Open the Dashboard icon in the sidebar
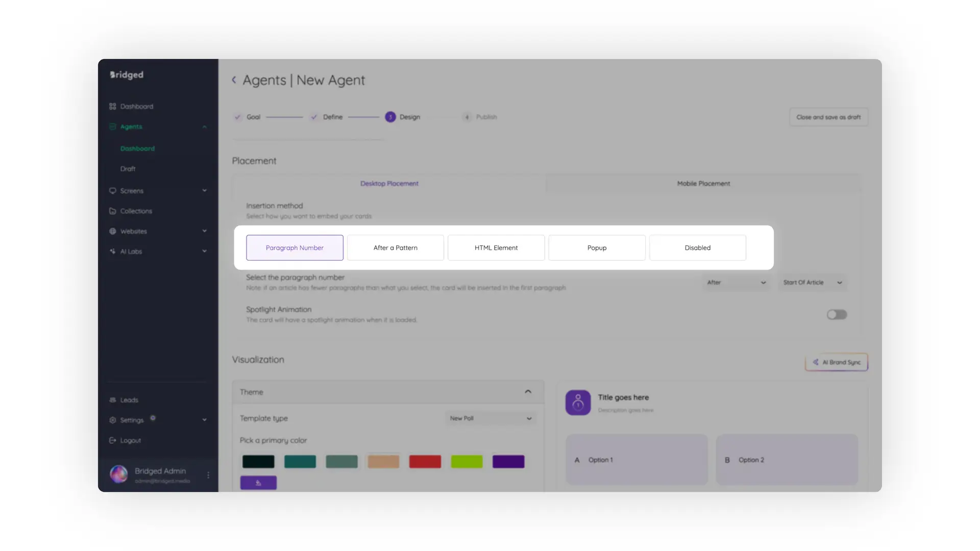The height and width of the screenshot is (551, 980). click(113, 106)
